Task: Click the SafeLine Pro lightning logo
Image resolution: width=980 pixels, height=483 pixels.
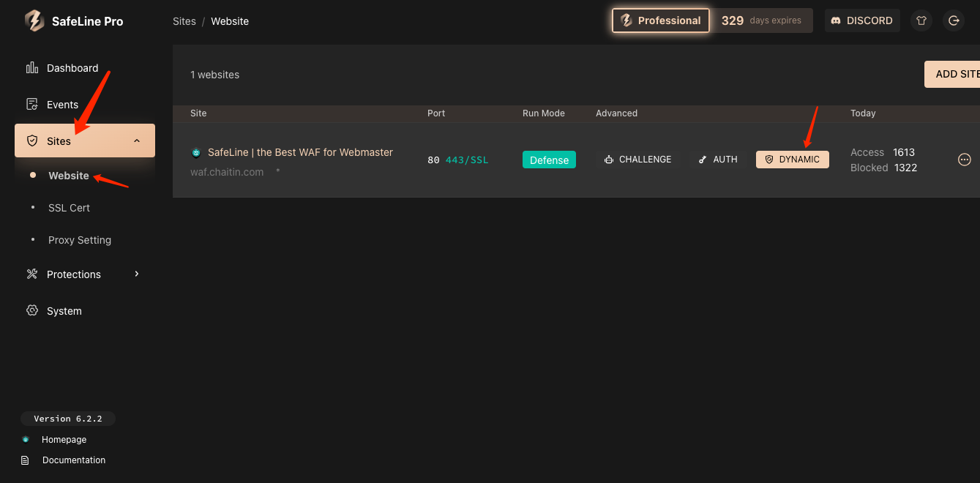Action: point(34,21)
